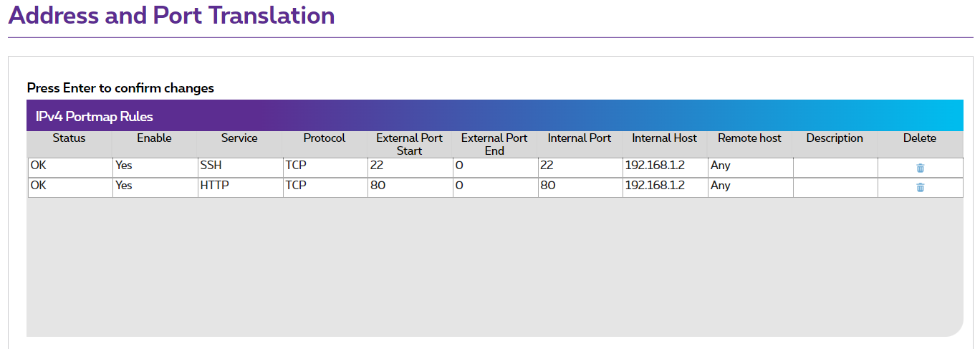Image resolution: width=980 pixels, height=349 pixels.
Task: Select Service cell showing HTTP
Action: coord(240,186)
